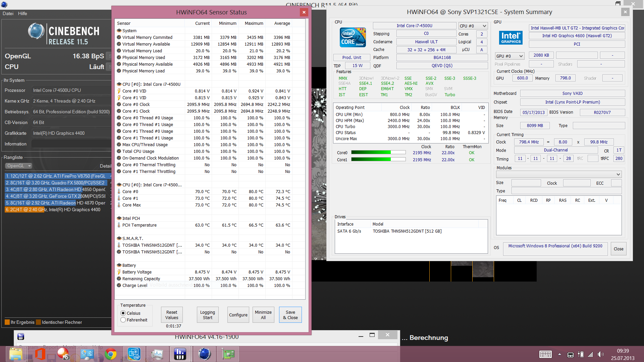The width and height of the screenshot is (644, 362).
Task: Click Save & Close button
Action: click(x=290, y=315)
